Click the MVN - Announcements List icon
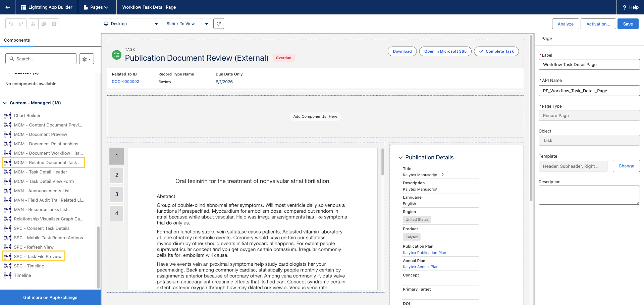This screenshot has height=305, width=644. tap(8, 191)
